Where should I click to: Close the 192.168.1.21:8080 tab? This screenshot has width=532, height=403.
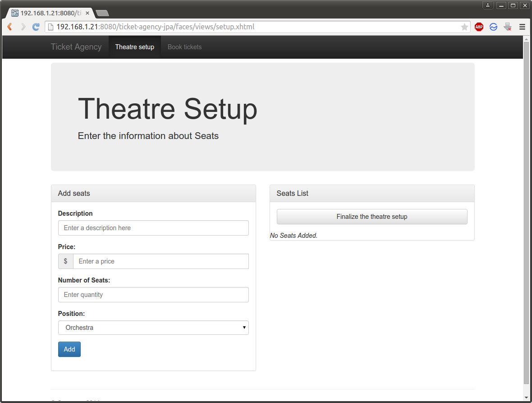point(87,13)
